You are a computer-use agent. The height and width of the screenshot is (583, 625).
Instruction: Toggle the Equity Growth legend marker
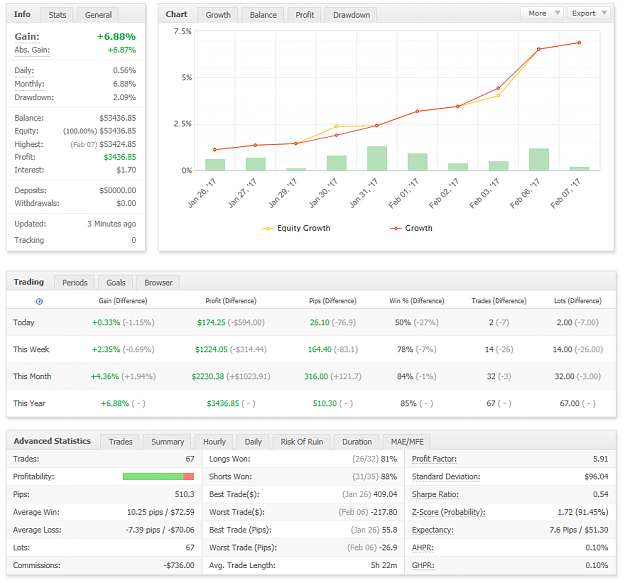click(268, 228)
